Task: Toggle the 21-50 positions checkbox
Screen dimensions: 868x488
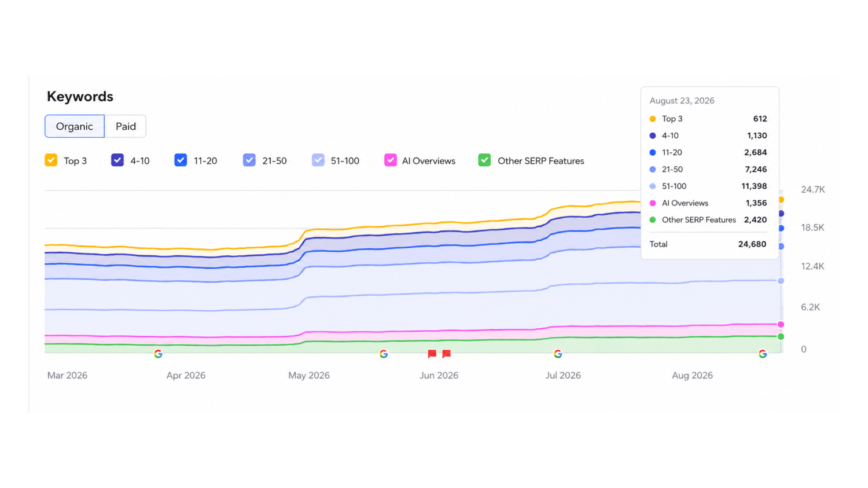Action: coord(249,160)
